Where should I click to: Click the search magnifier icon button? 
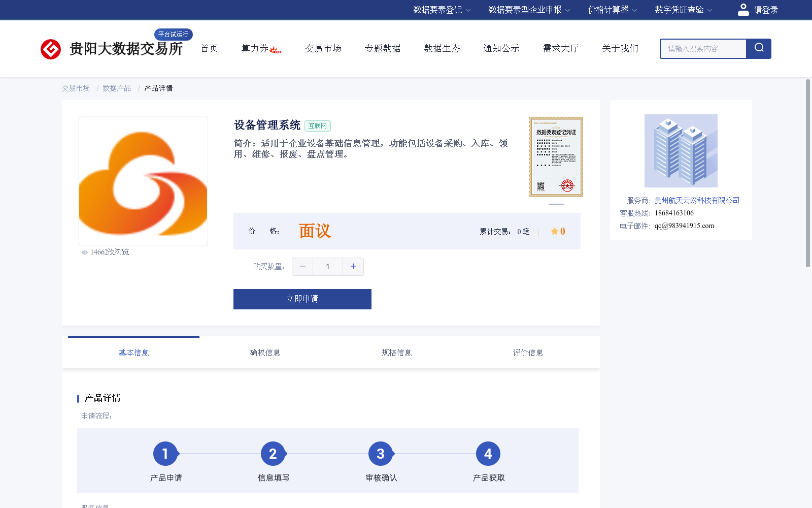click(x=759, y=48)
